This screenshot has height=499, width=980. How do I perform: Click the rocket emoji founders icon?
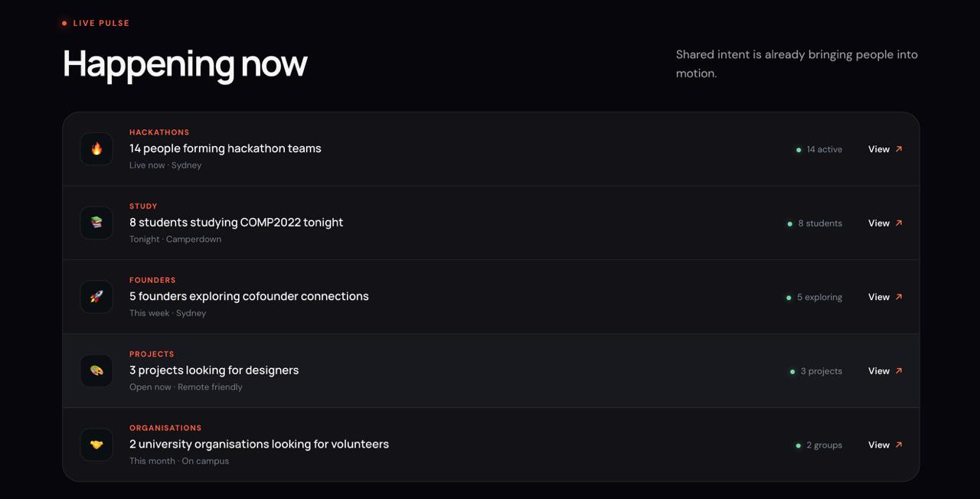(96, 297)
